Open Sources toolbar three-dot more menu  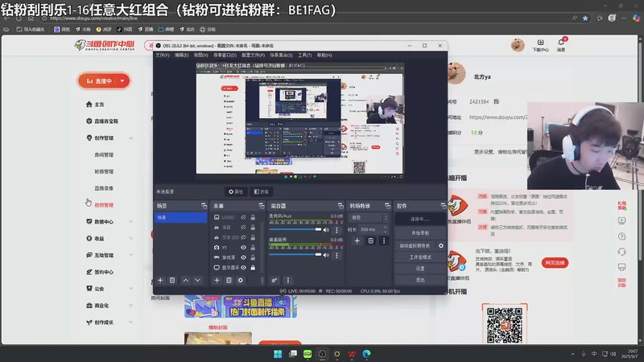(x=262, y=280)
